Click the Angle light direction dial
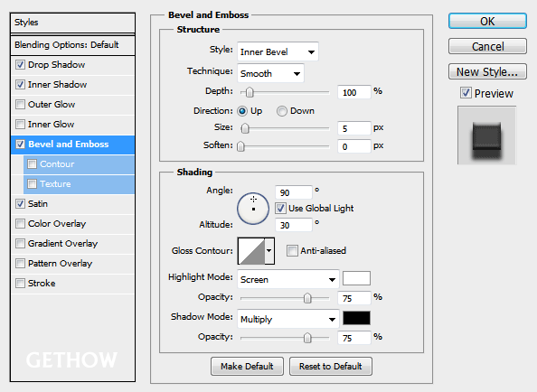The height and width of the screenshot is (392, 537). [x=253, y=209]
